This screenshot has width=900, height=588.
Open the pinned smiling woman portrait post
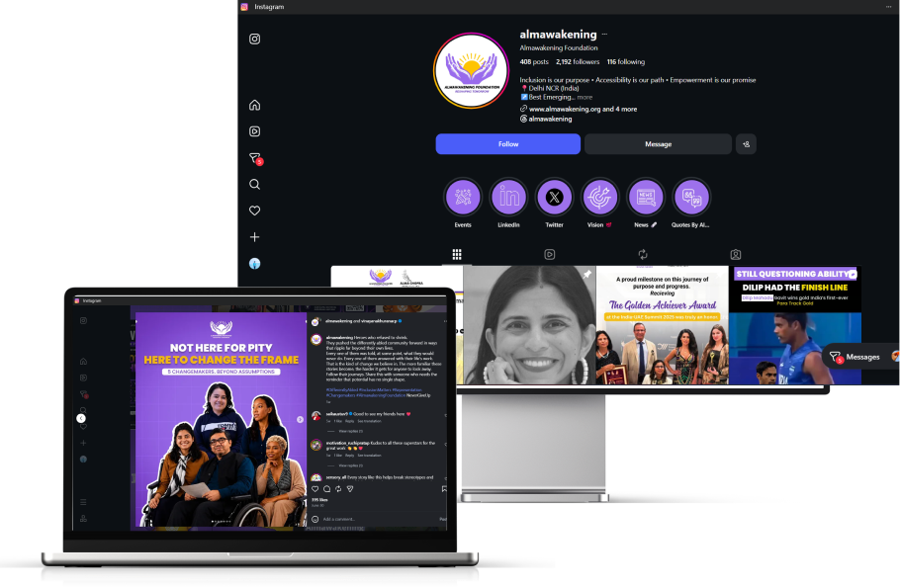point(529,325)
